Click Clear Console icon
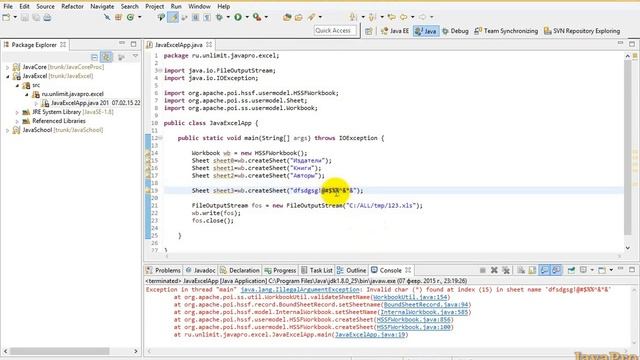Screen dimensions: 640x360 521,270
